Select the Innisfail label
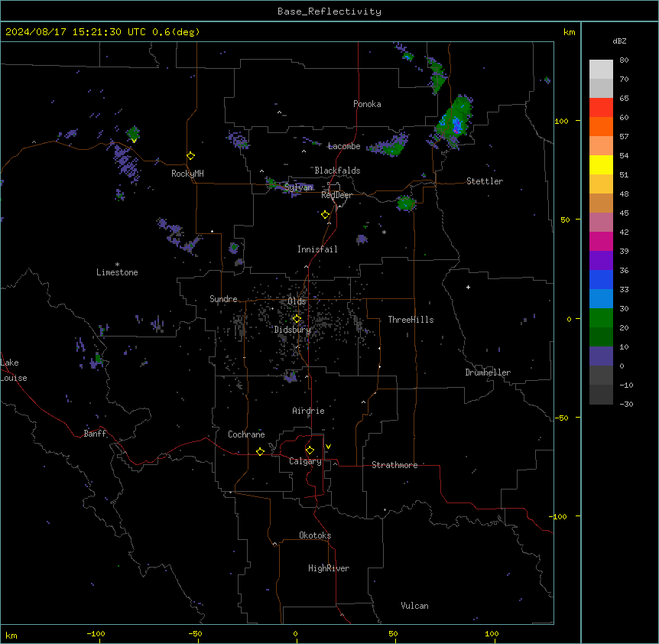 [317, 249]
